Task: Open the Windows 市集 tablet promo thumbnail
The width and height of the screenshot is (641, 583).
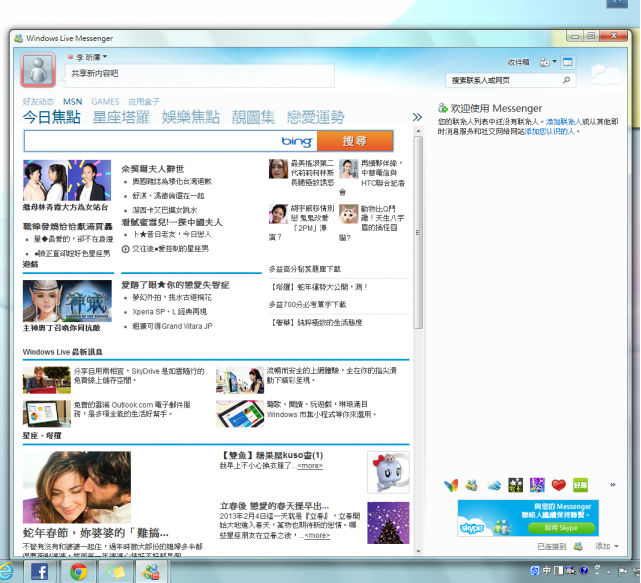Action: point(240,413)
